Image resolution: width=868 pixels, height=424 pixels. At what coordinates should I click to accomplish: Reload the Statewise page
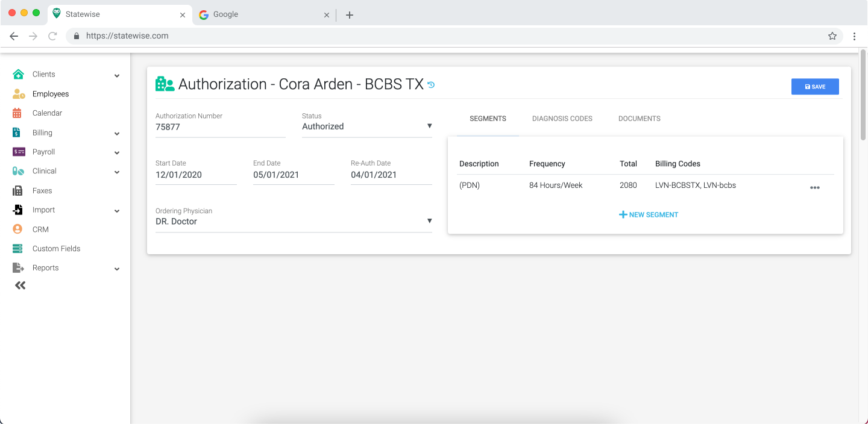(x=52, y=36)
